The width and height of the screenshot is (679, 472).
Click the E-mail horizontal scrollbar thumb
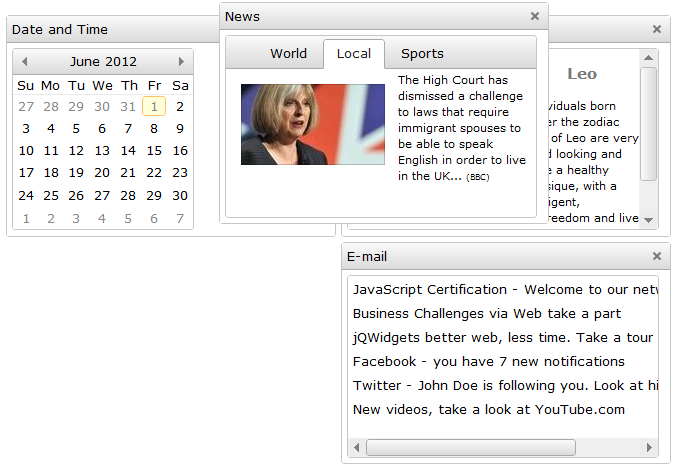point(470,447)
